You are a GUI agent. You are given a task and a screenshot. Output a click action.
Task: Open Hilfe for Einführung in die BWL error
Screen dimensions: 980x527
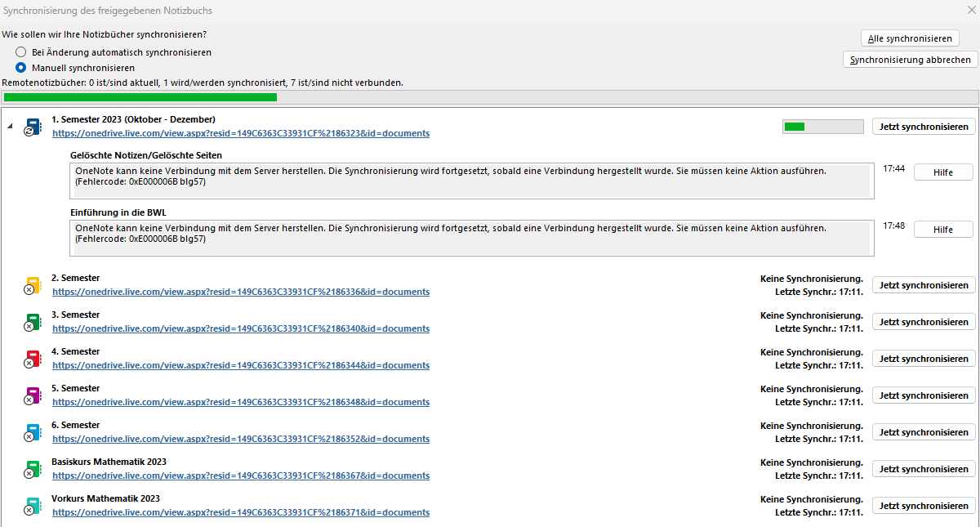click(x=943, y=230)
